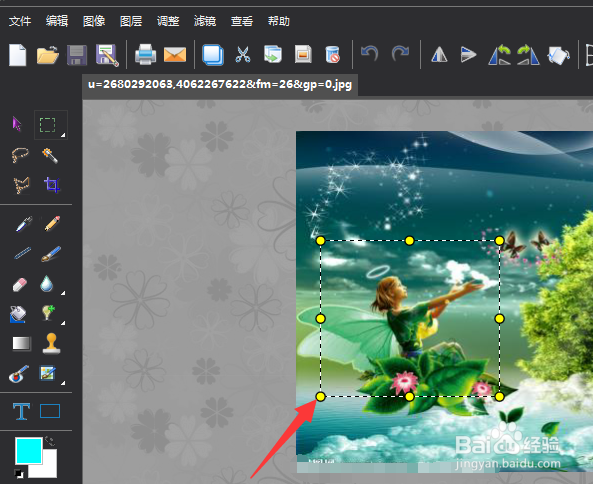Viewport: 593px width, 484px height.
Task: Create a new blank document
Action: click(18, 55)
